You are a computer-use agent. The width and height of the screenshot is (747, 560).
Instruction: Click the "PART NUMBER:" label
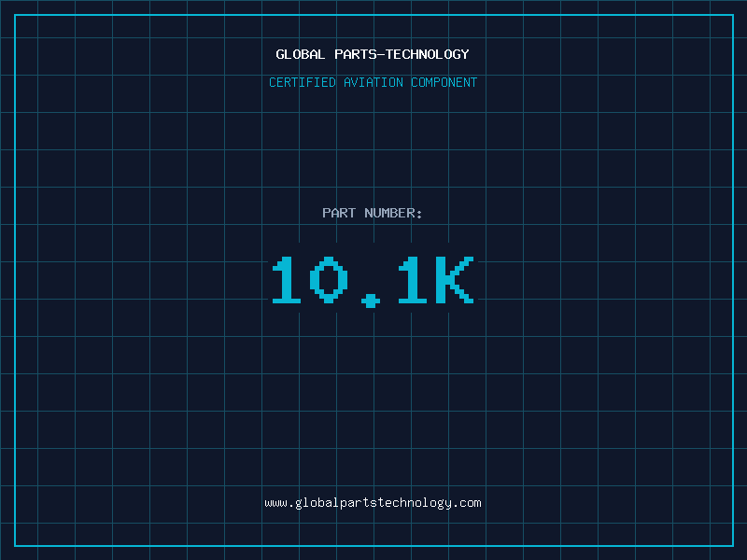pyautogui.click(x=373, y=213)
